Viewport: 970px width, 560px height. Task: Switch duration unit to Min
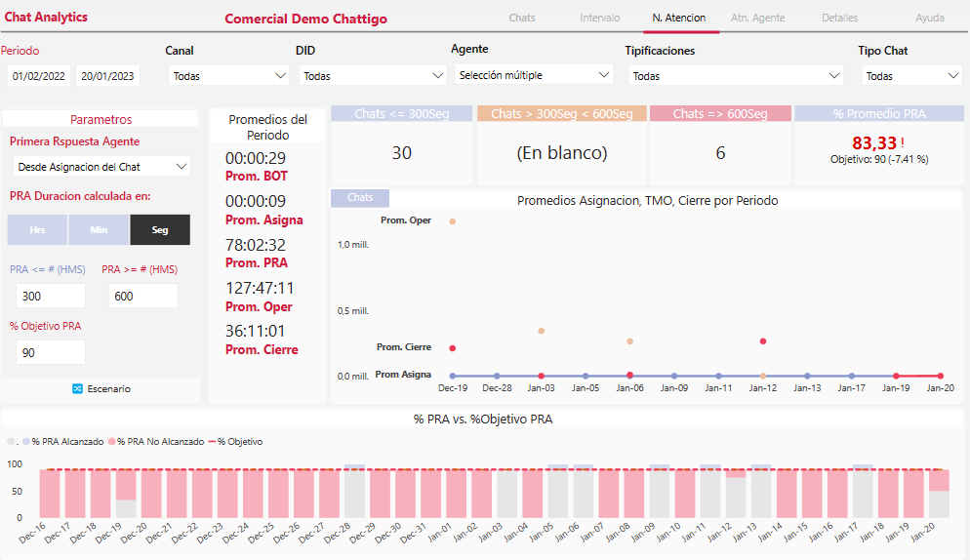click(x=99, y=230)
